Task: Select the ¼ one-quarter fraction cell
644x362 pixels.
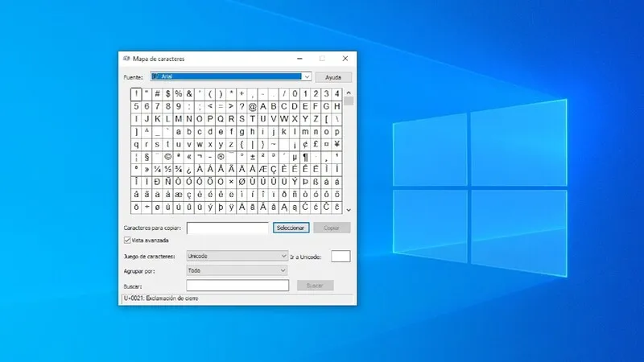Action: pyautogui.click(x=157, y=169)
